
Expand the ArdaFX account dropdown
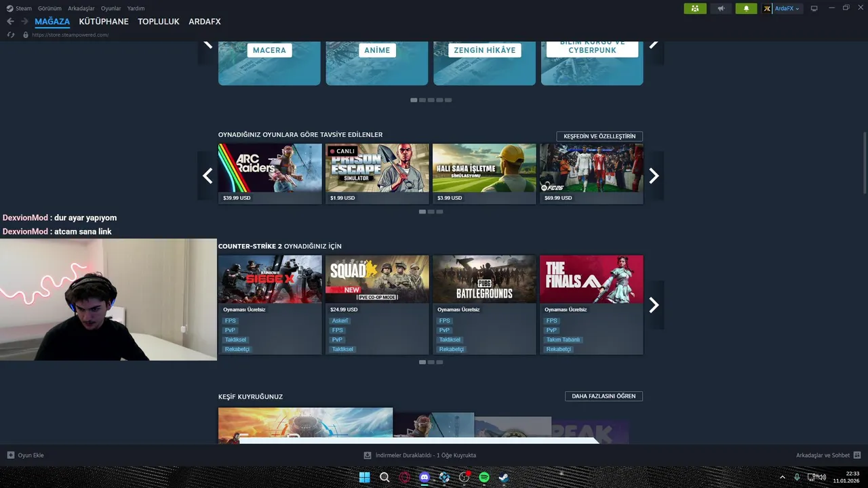pos(797,9)
